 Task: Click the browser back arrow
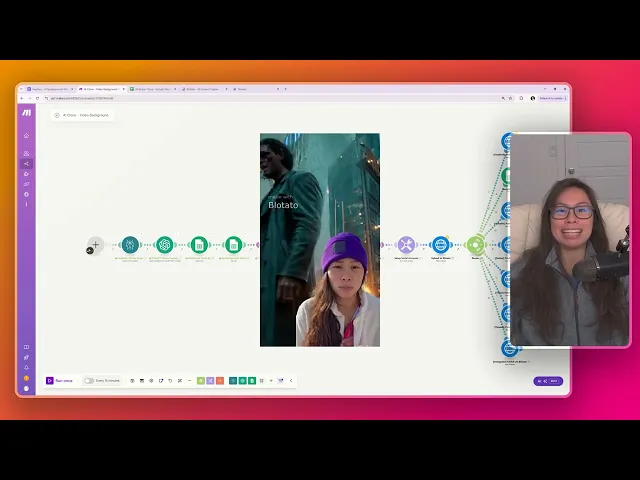(22, 98)
